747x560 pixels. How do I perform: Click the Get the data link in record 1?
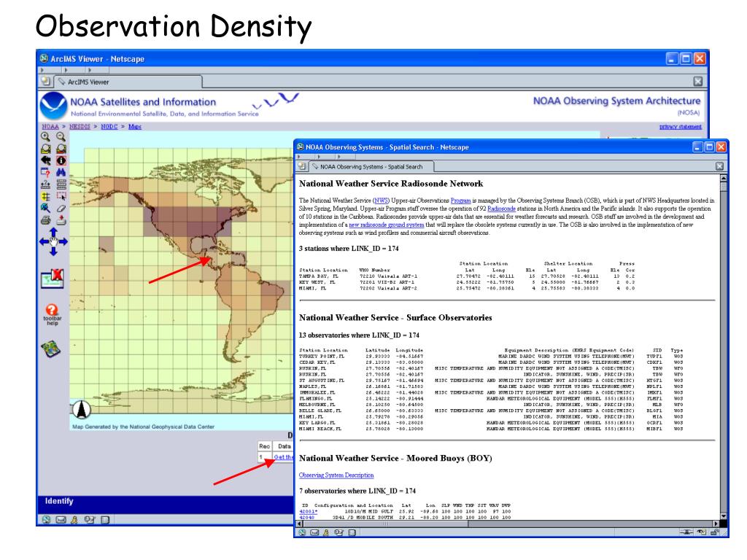[x=284, y=457]
